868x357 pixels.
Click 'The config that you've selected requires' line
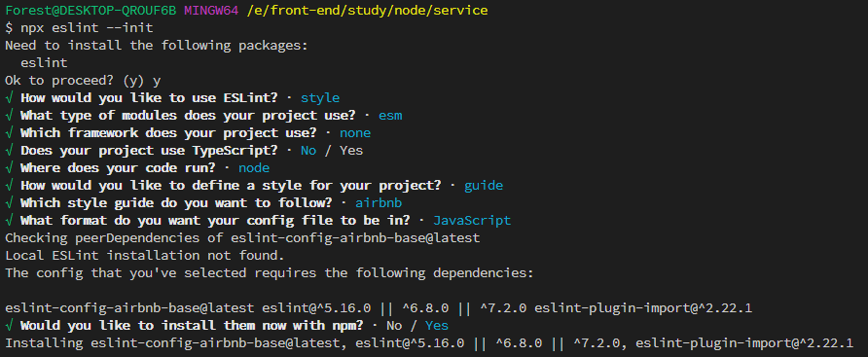(x=269, y=273)
